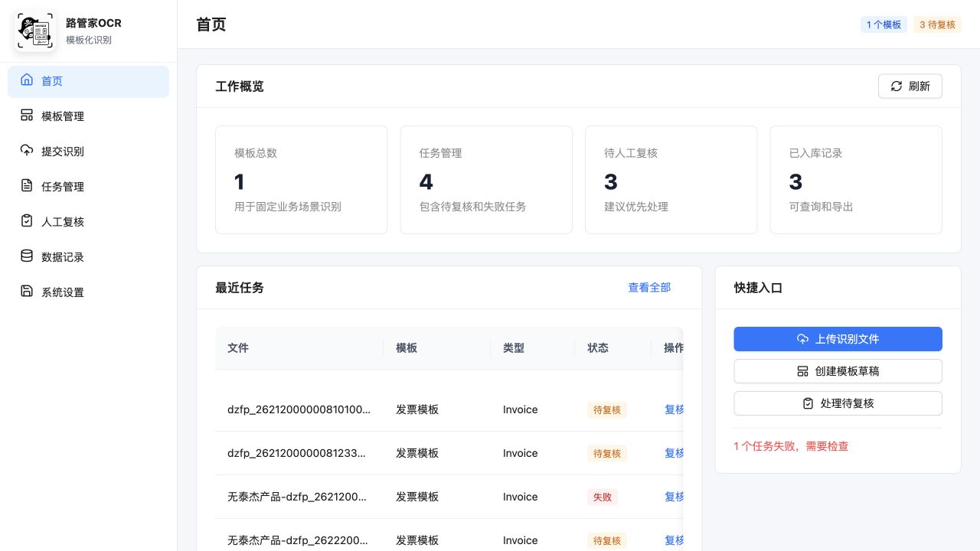
Task: Click the 路管家OCR app logo
Action: click(35, 31)
